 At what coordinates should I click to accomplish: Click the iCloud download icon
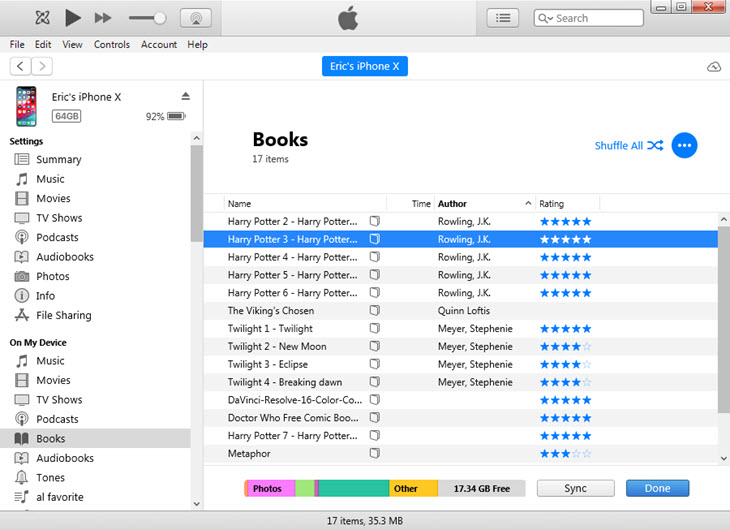click(714, 67)
